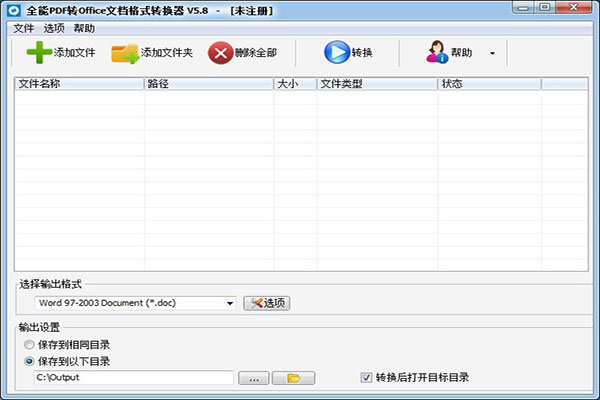Screen dimensions: 600x400
Task: Sort by 文件名称 column header
Action: 79,84
